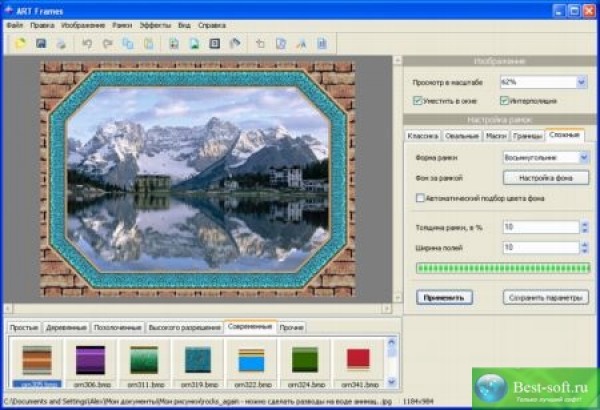Click the text letter A toolbar icon
600x410 pixels.
(302, 43)
